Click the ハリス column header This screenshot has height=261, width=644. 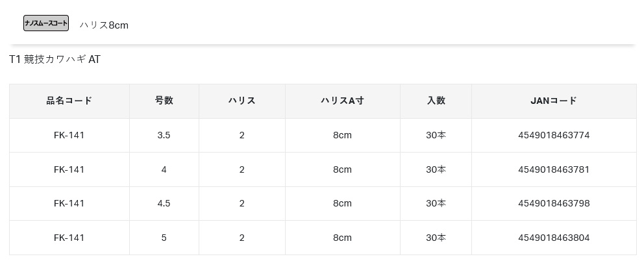[x=241, y=101]
